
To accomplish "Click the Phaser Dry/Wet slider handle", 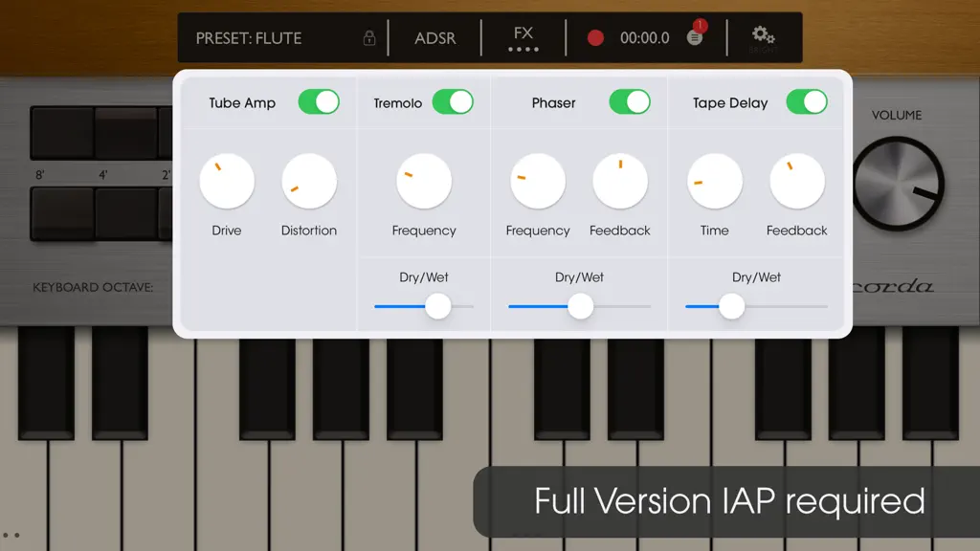I will 581,306.
